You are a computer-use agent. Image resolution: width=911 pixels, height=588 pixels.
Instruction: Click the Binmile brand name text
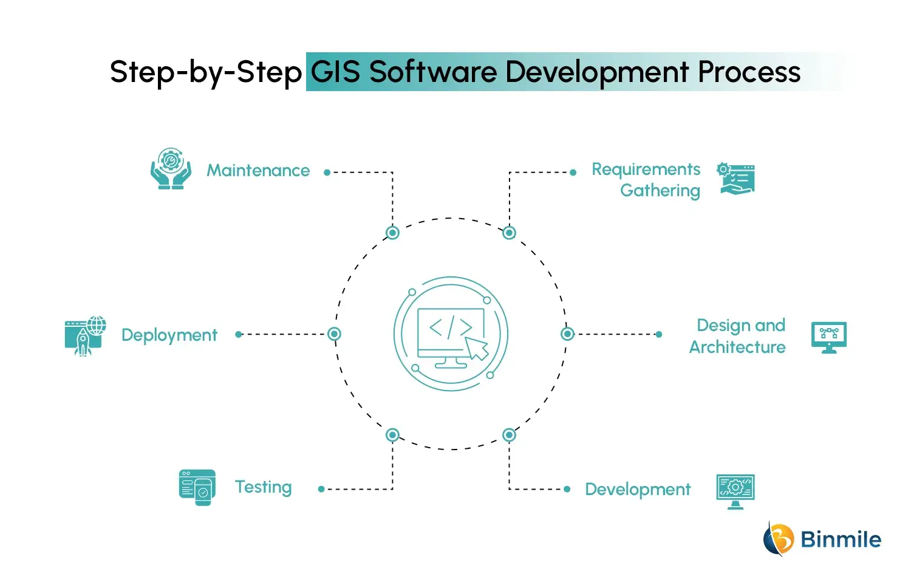coord(841,539)
